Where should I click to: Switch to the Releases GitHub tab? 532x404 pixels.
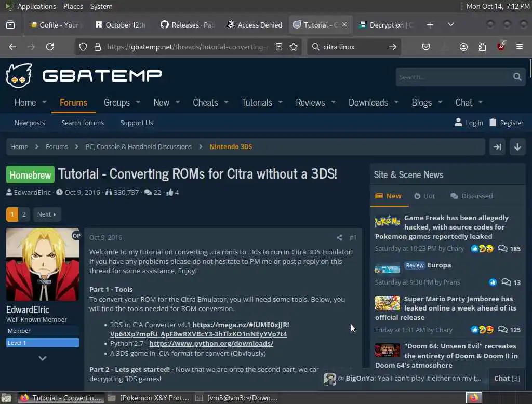(187, 25)
